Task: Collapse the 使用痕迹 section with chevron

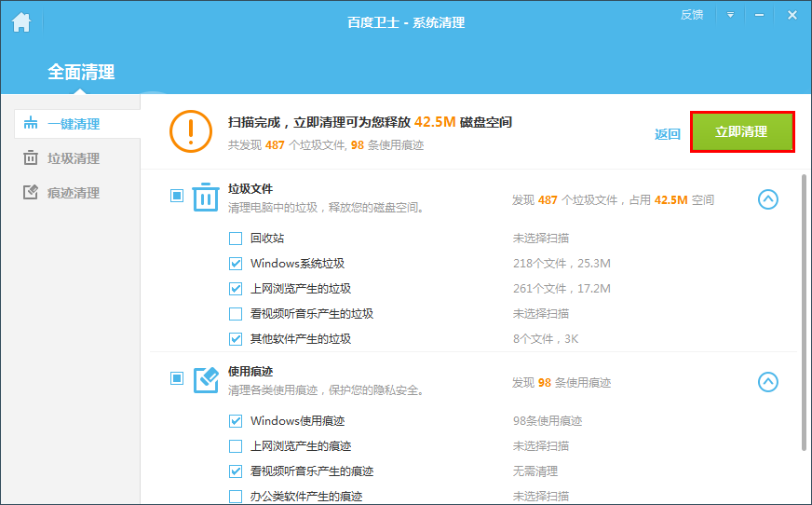Action: pyautogui.click(x=768, y=382)
